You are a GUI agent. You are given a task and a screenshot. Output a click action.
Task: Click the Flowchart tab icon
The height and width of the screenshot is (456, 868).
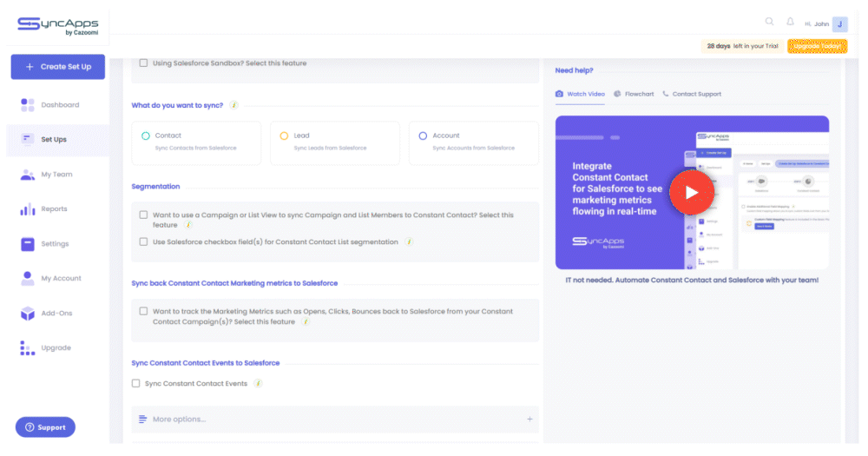click(617, 94)
